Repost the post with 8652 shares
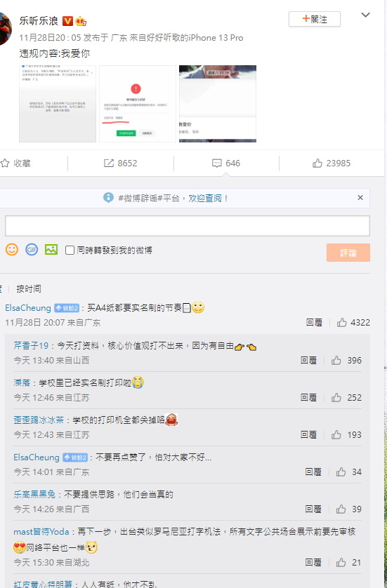Image resolution: width=387 pixels, height=588 pixels. tap(121, 163)
